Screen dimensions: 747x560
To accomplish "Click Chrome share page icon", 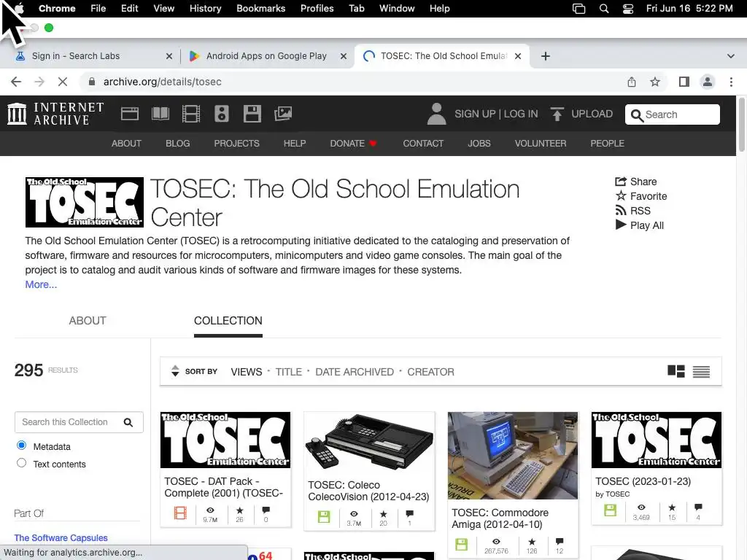I will click(x=632, y=82).
